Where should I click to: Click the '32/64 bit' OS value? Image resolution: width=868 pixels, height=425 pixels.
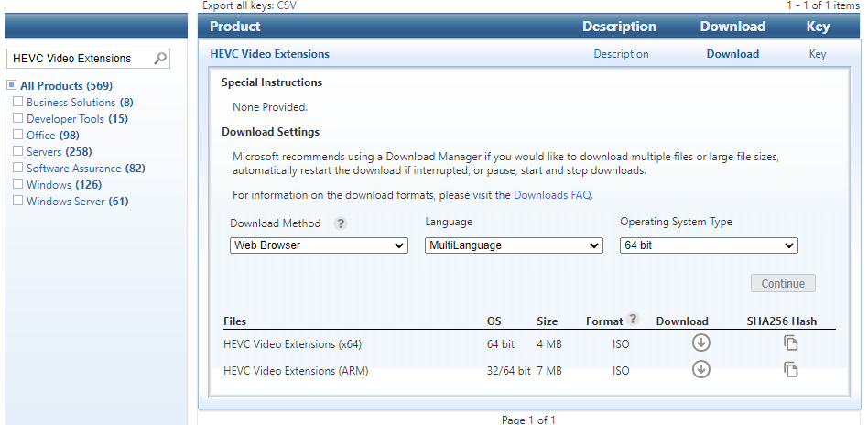click(x=509, y=371)
